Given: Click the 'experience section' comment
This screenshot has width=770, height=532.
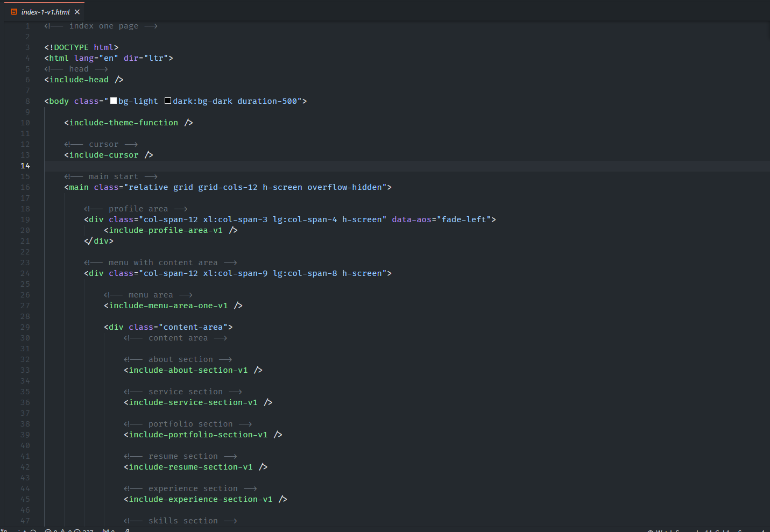Looking at the screenshot, I should point(190,488).
